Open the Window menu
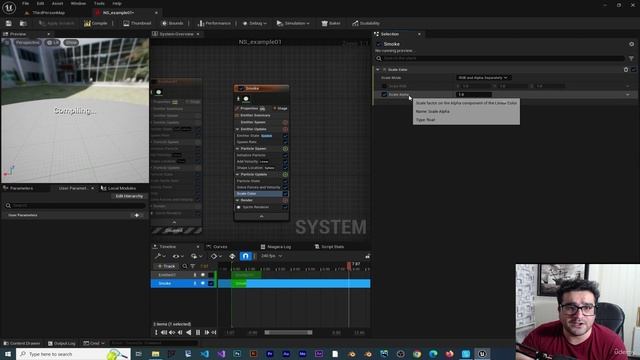This screenshot has width=640, height=360. (x=78, y=3)
